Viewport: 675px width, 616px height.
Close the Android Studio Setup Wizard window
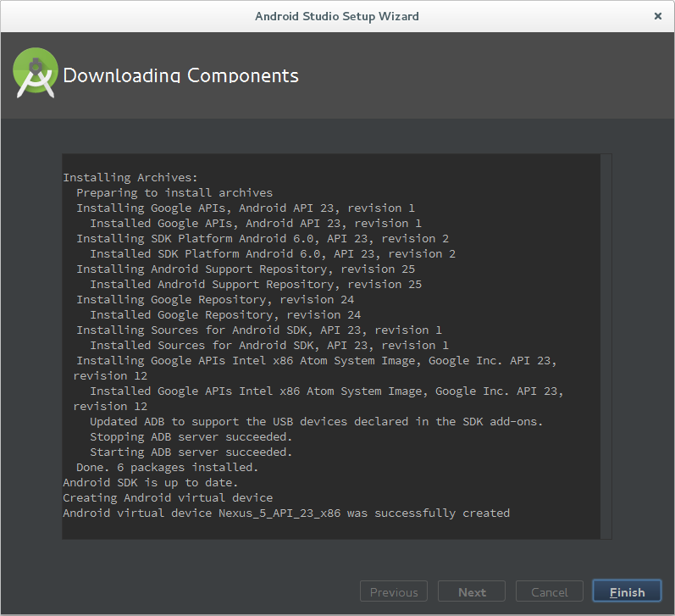tap(658, 16)
